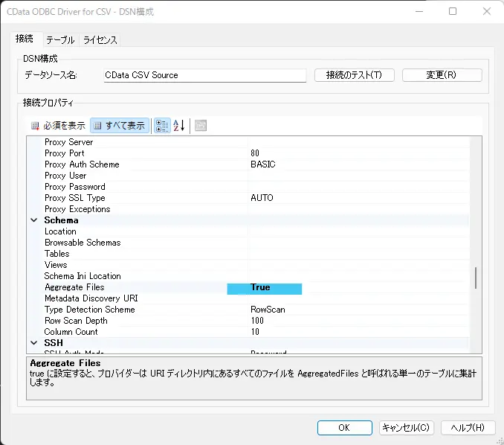The image size is (504, 445).
Task: Switch to the テーブル tab
Action: pyautogui.click(x=60, y=40)
